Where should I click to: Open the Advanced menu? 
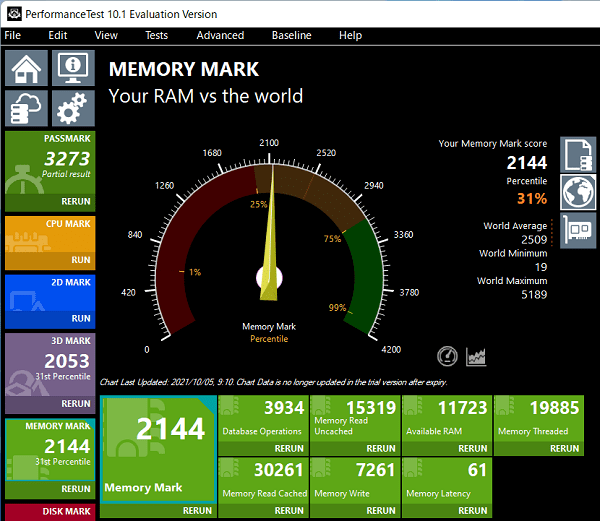click(220, 36)
